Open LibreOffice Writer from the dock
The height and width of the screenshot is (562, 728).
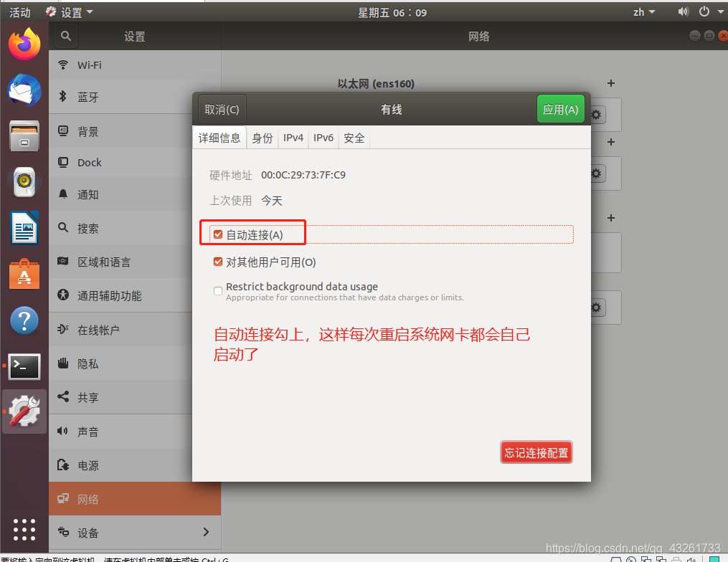[x=24, y=228]
